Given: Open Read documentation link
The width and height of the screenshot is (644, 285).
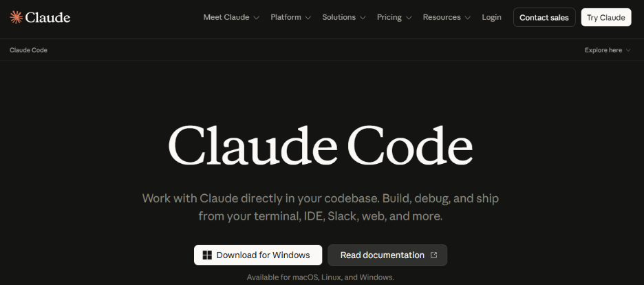Looking at the screenshot, I should point(387,255).
